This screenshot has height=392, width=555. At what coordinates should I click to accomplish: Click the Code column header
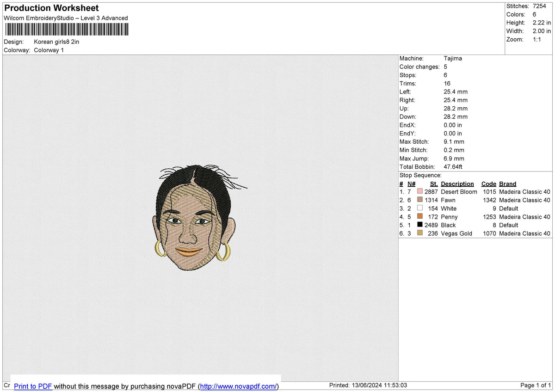488,184
